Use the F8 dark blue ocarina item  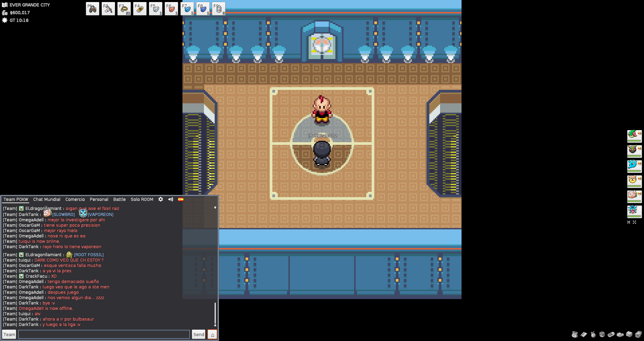click(x=203, y=9)
